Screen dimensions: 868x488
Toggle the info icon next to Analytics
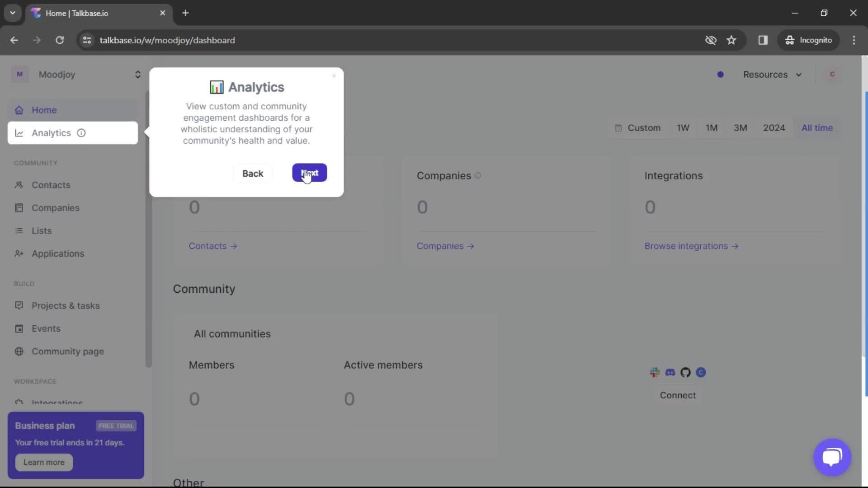[x=81, y=132]
